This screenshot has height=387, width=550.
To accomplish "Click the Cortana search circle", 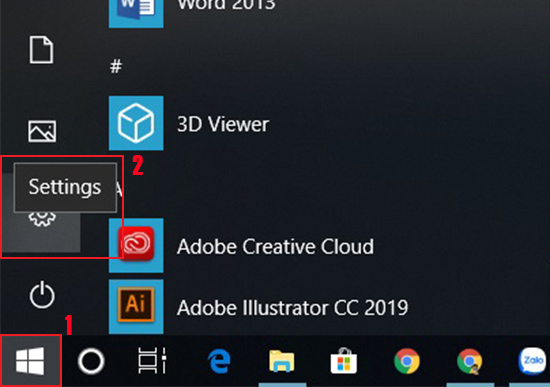I will [91, 361].
